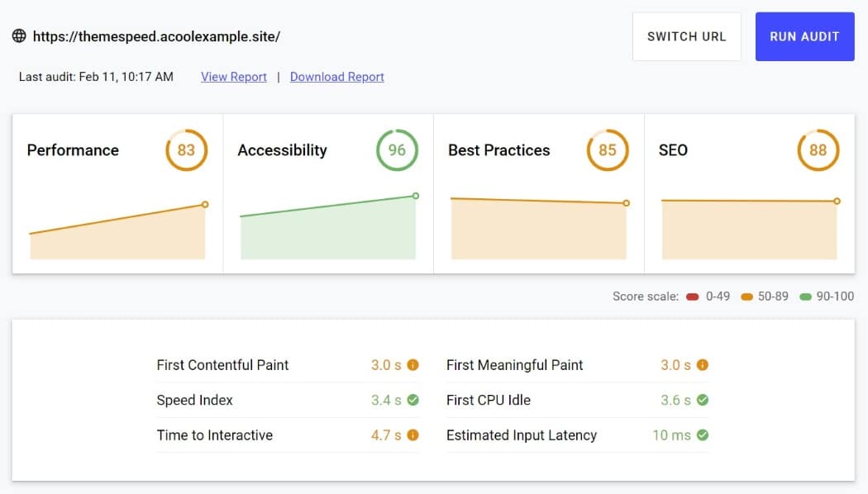Click the red 0-49 score scale swatch
868x494 pixels.
point(693,297)
